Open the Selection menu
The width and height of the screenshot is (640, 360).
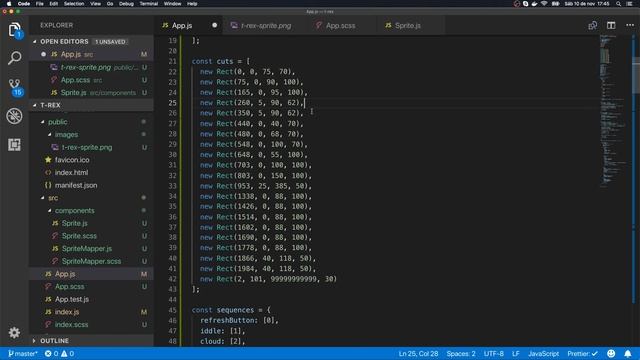tap(74, 4)
